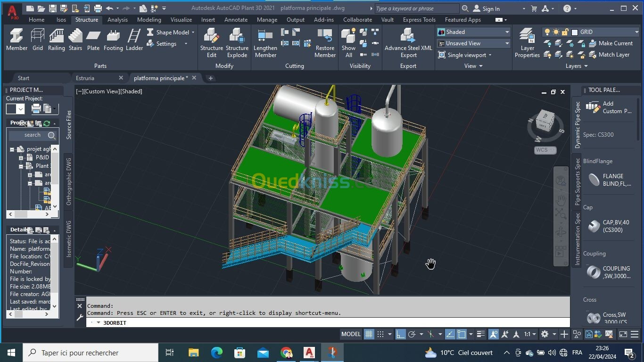Select CAP,BV,40 (CS300) palette item
This screenshot has height=362, width=644.
(608, 226)
